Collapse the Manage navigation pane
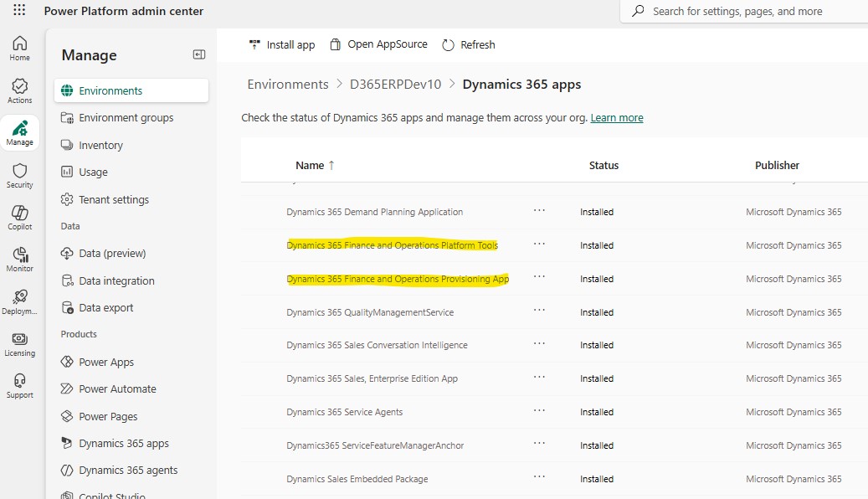 (198, 54)
